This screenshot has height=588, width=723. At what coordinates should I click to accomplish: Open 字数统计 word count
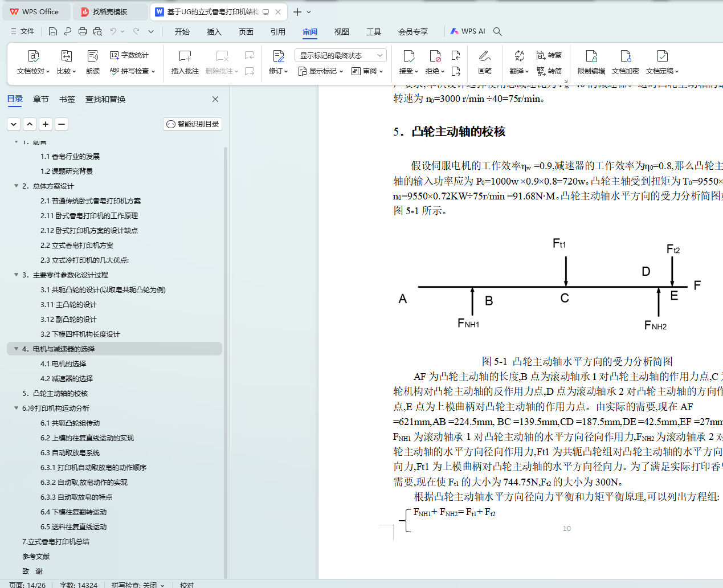129,55
